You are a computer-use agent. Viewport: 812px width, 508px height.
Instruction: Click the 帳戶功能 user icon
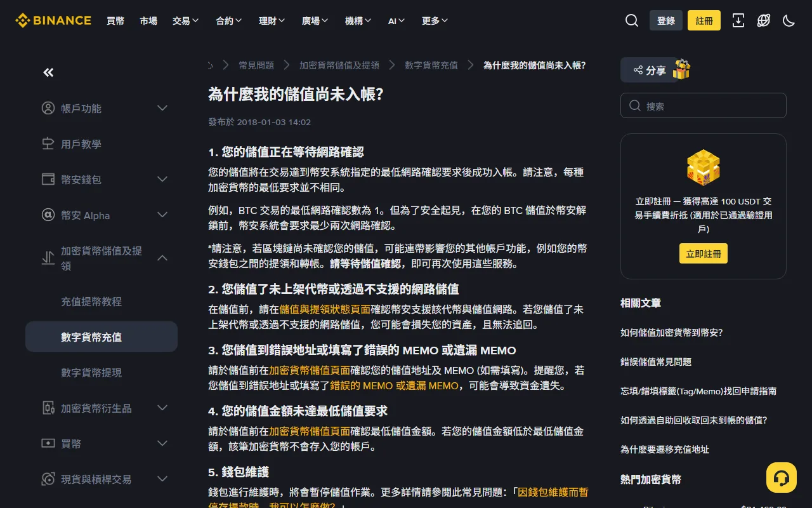tap(48, 108)
